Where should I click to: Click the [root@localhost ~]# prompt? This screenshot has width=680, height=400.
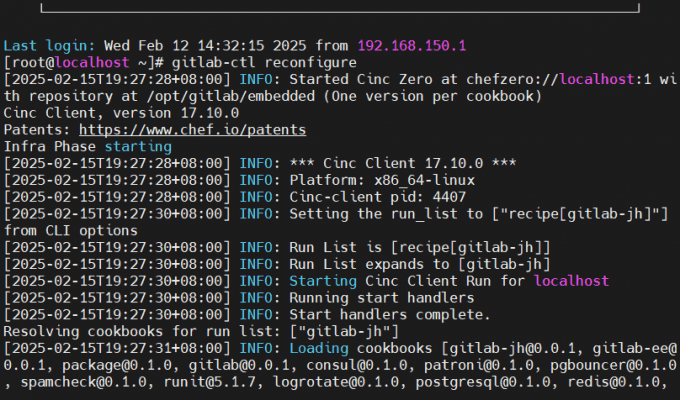(x=84, y=62)
